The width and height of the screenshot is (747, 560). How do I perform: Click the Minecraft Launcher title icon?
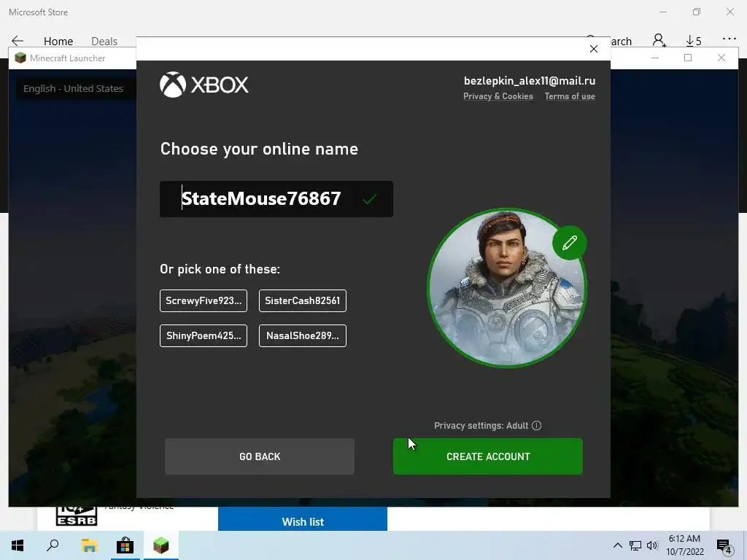click(20, 58)
